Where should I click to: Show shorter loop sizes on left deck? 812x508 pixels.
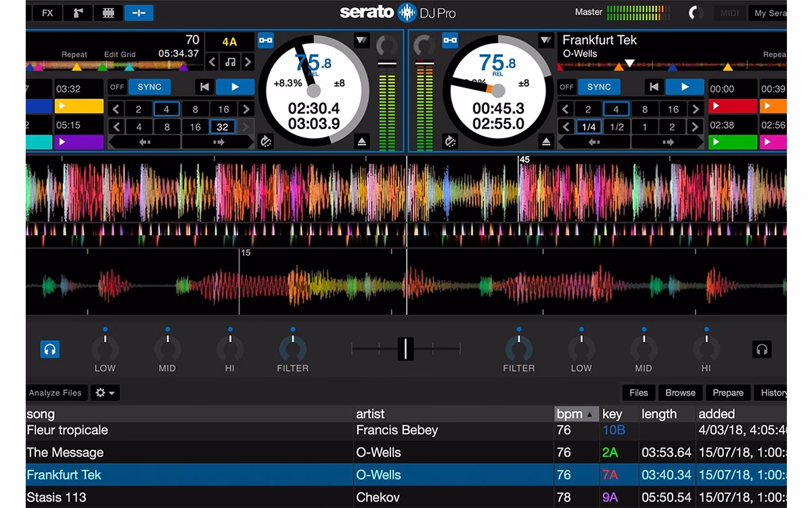click(x=116, y=109)
